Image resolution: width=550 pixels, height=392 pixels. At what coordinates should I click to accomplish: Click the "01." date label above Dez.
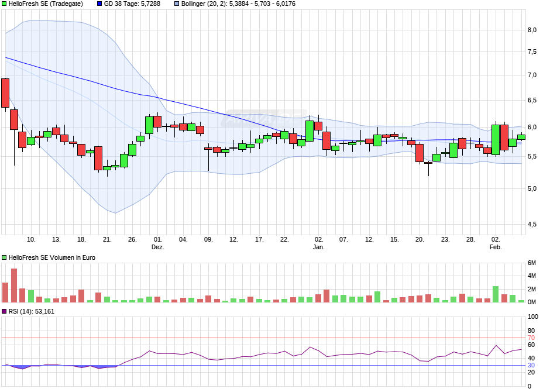pos(158,239)
